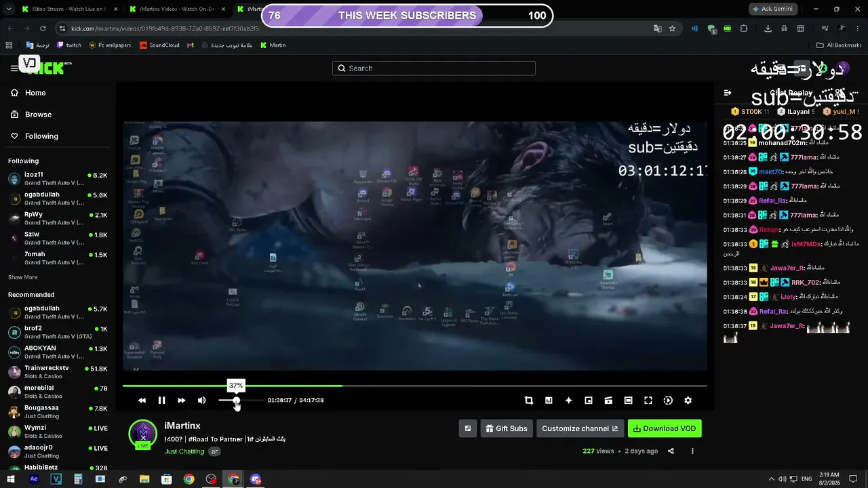Open recommended channel adaaojr0
Viewport: 868px width, 488px height.
tap(58, 451)
